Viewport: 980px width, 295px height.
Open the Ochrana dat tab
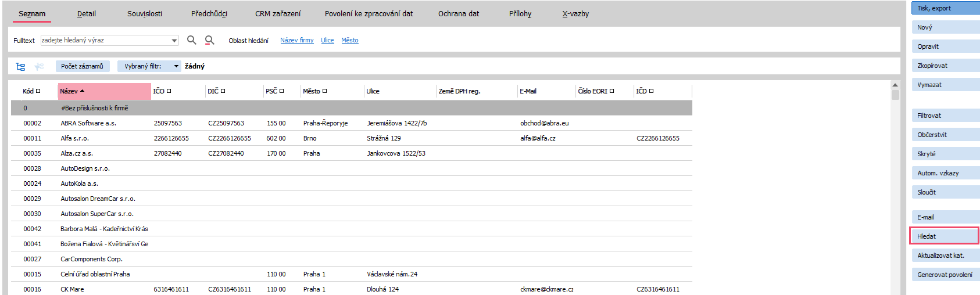(459, 14)
